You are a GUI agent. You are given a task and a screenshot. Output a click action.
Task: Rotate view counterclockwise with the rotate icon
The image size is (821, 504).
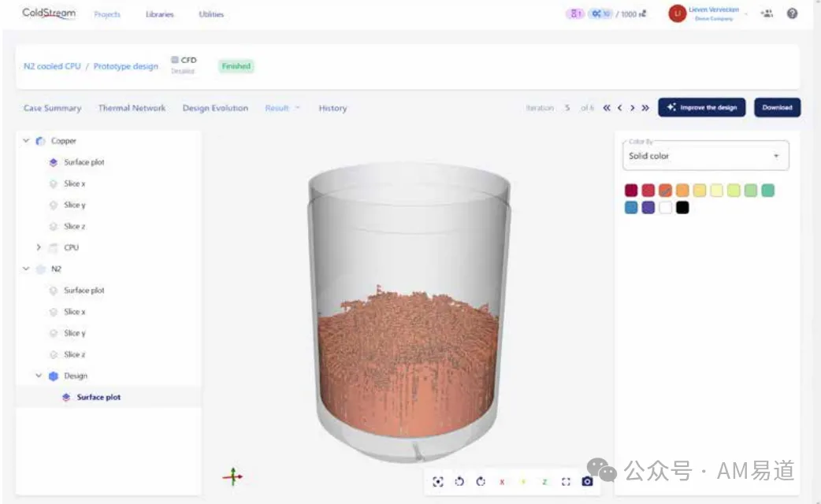click(459, 481)
